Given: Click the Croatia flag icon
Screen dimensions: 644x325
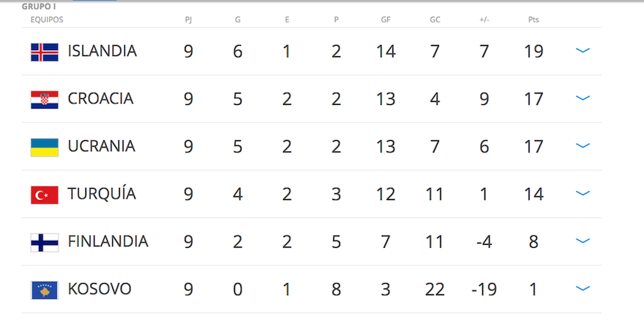Looking at the screenshot, I should [44, 100].
